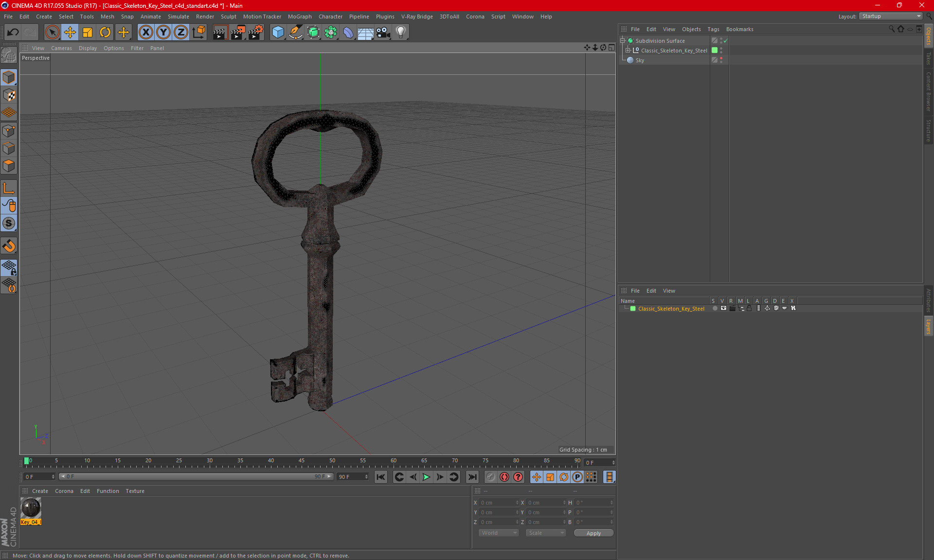Select the Live Selection tool
Image resolution: width=934 pixels, height=560 pixels.
click(52, 33)
